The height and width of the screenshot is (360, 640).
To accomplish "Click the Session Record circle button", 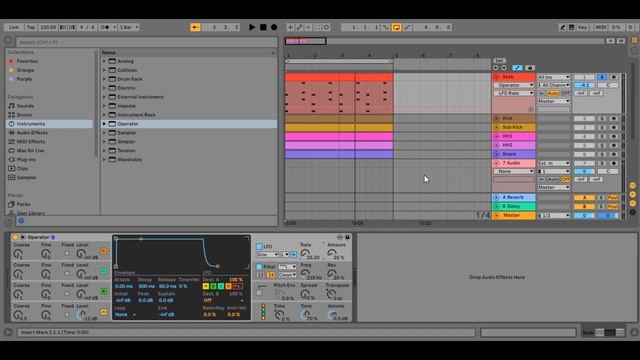I will tap(327, 27).
